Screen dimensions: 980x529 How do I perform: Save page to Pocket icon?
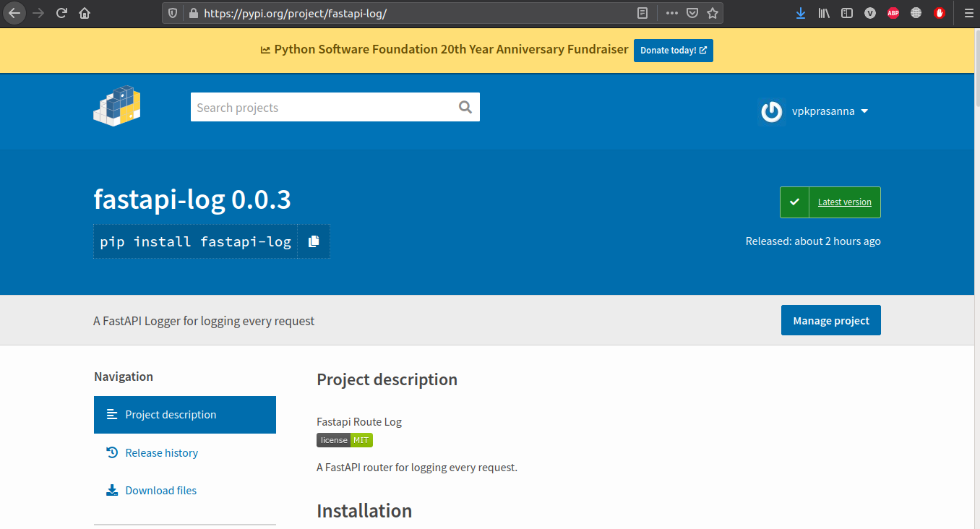coord(692,13)
